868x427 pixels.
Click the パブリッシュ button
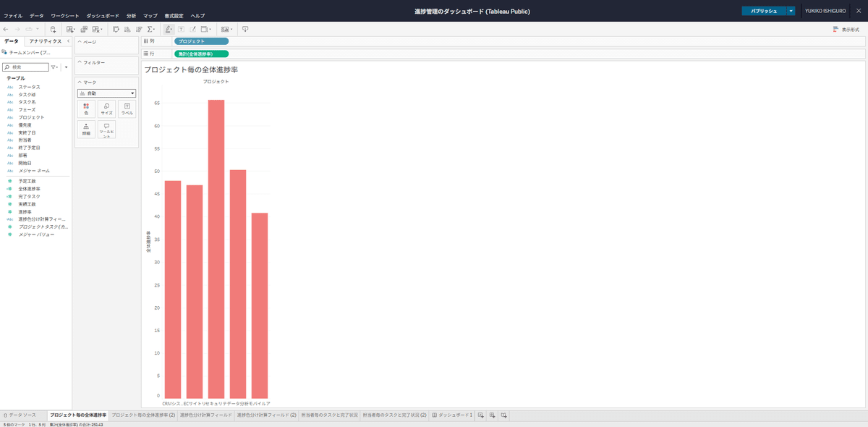coord(763,10)
